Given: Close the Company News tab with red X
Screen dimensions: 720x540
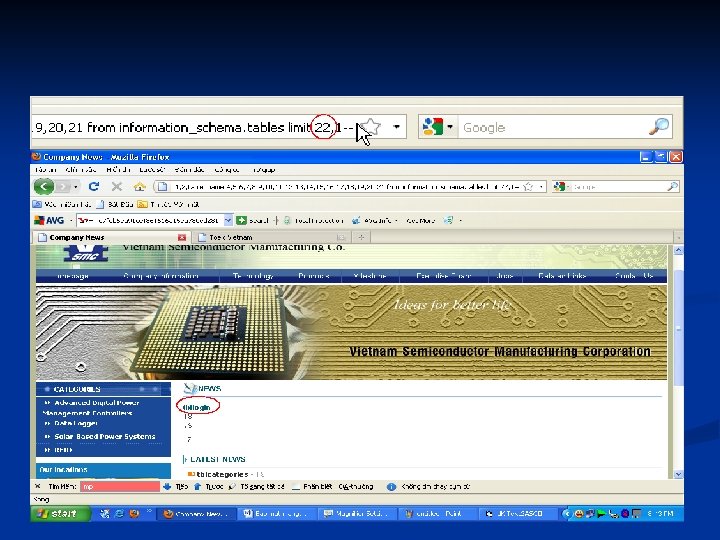Looking at the screenshot, I should (x=182, y=237).
